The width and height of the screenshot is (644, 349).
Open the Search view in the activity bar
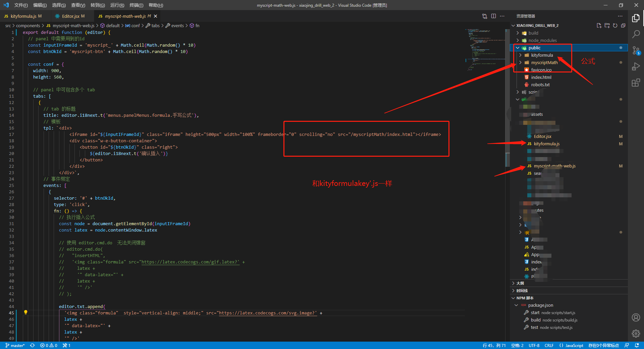coord(636,34)
